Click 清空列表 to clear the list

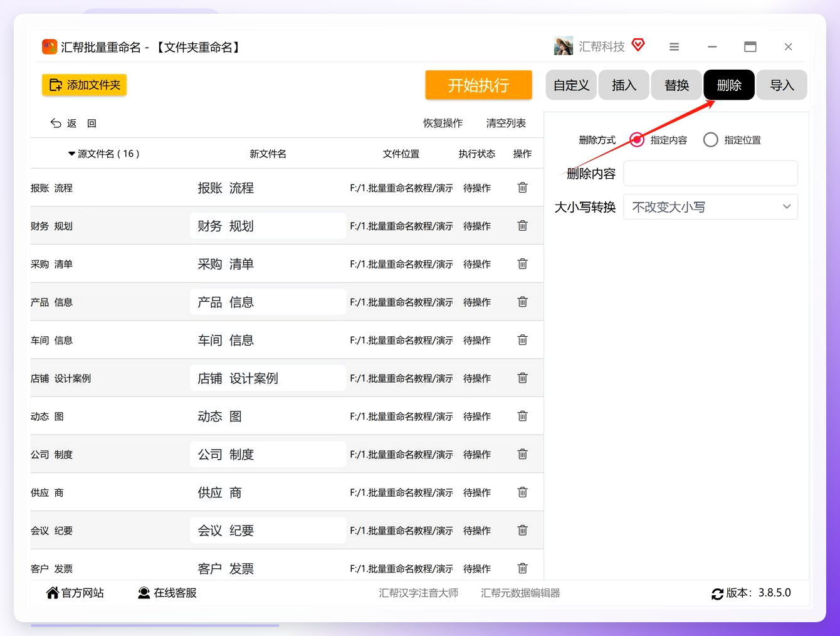[x=506, y=123]
